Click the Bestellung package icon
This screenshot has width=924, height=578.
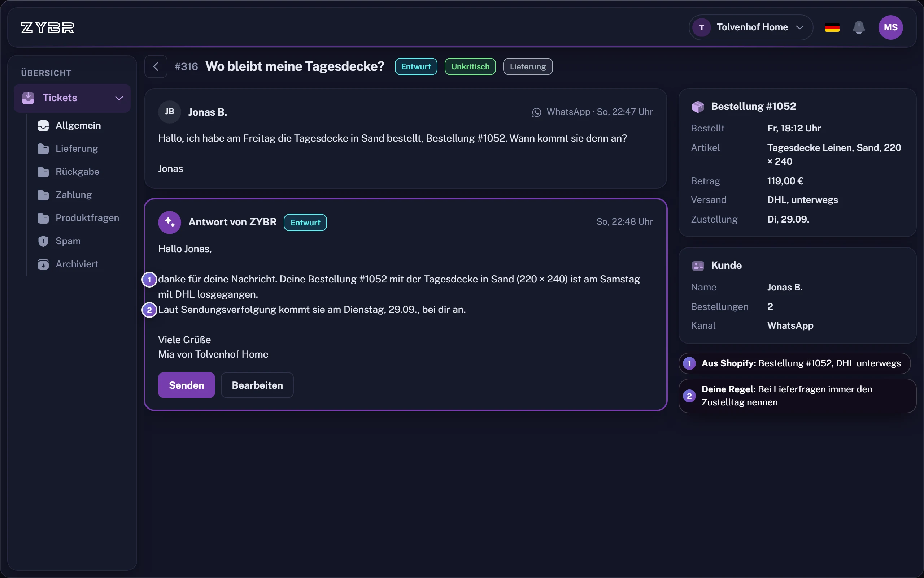click(x=698, y=107)
